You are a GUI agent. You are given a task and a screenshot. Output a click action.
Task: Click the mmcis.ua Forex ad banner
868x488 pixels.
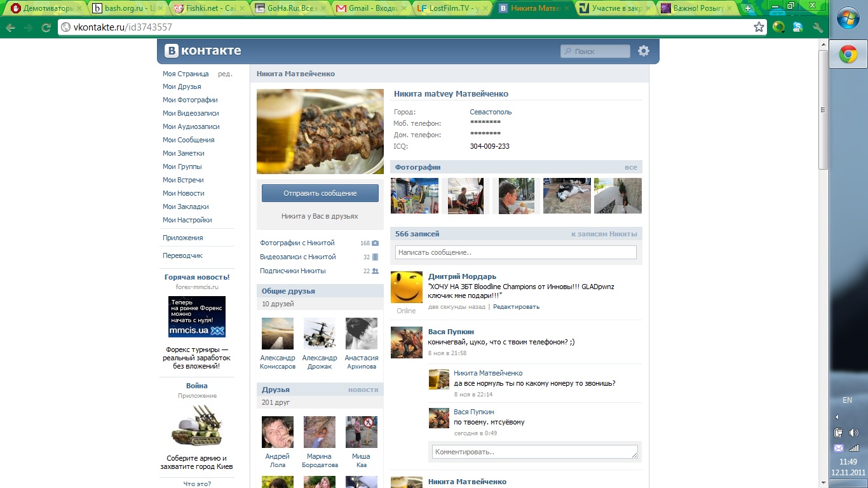(x=197, y=316)
